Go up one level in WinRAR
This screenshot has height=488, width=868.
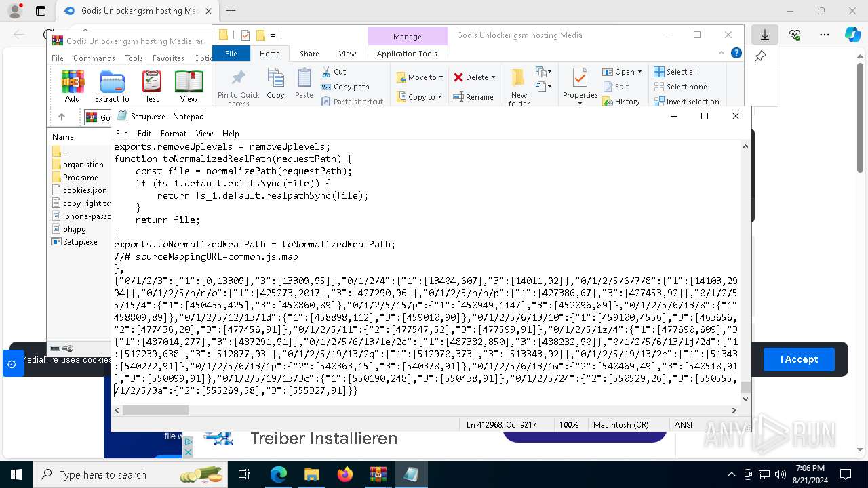coord(62,117)
